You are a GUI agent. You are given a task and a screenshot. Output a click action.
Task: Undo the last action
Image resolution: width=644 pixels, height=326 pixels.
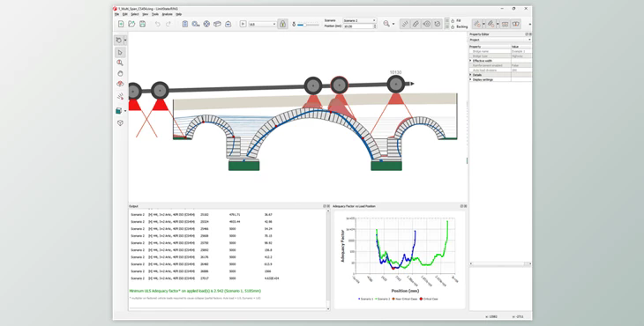pos(157,24)
